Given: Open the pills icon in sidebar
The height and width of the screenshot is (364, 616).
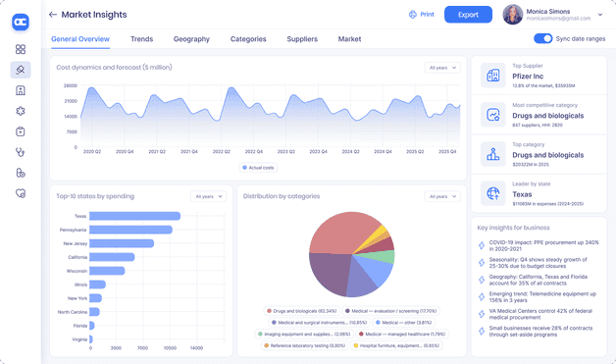Looking at the screenshot, I should (x=21, y=173).
